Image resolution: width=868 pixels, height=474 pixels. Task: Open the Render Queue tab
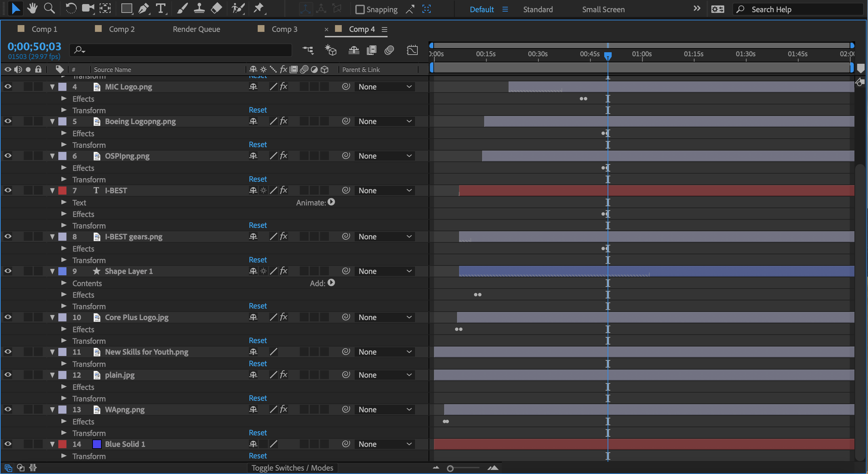(196, 29)
